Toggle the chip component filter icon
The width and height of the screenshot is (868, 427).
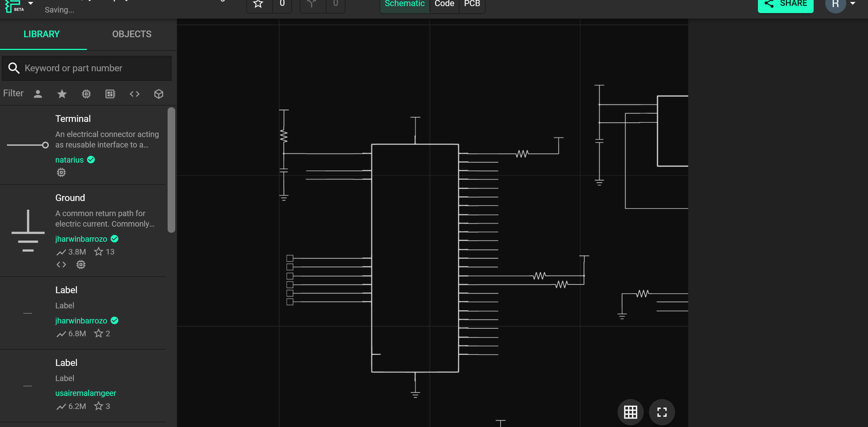tap(86, 94)
